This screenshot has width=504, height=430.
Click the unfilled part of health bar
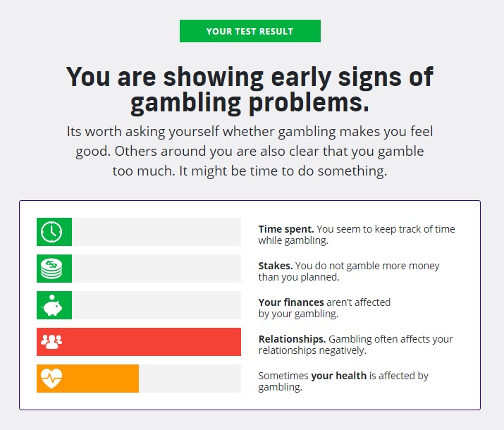pyautogui.click(x=190, y=379)
